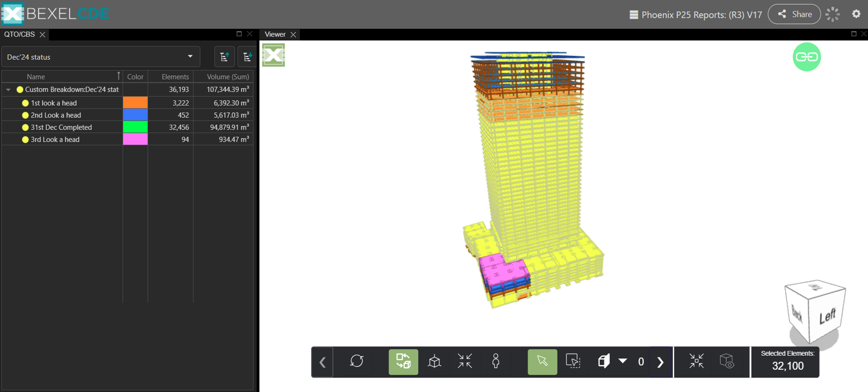Toggle the highlighted model swap mode button
Screen dimensions: 868x392
point(403,361)
